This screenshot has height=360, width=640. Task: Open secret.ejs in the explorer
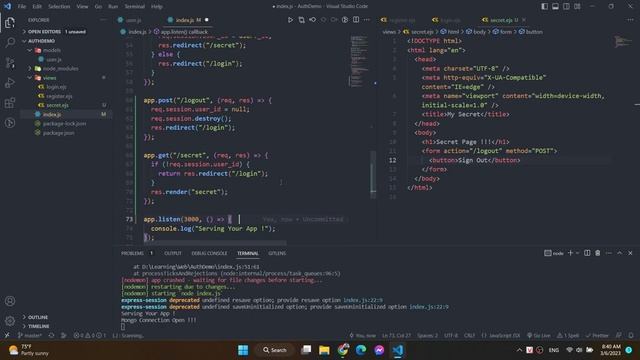pyautogui.click(x=57, y=105)
